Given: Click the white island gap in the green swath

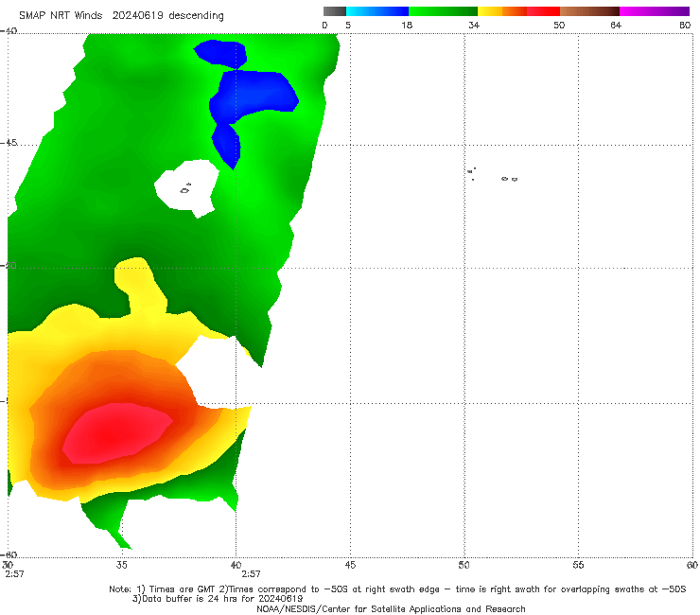Looking at the screenshot, I should (x=186, y=188).
